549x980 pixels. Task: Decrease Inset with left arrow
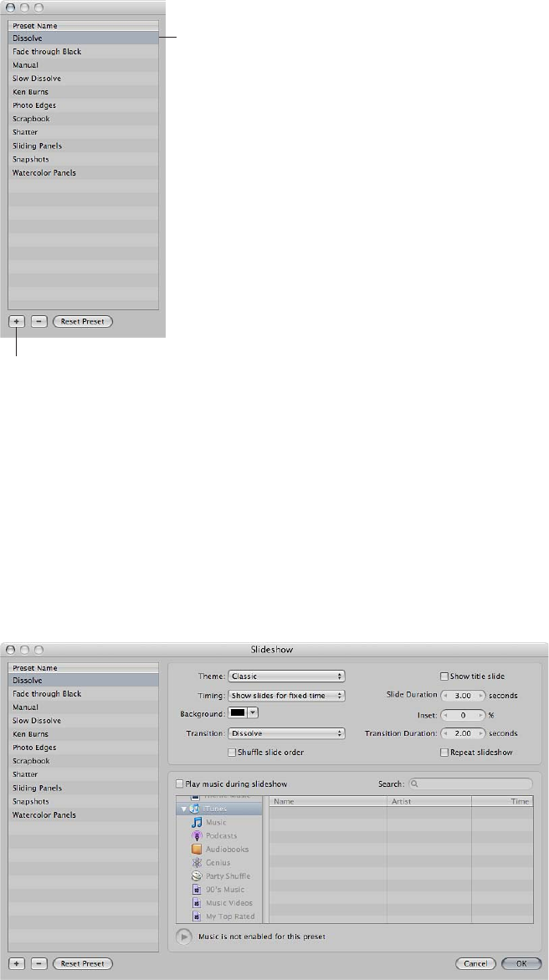(446, 714)
